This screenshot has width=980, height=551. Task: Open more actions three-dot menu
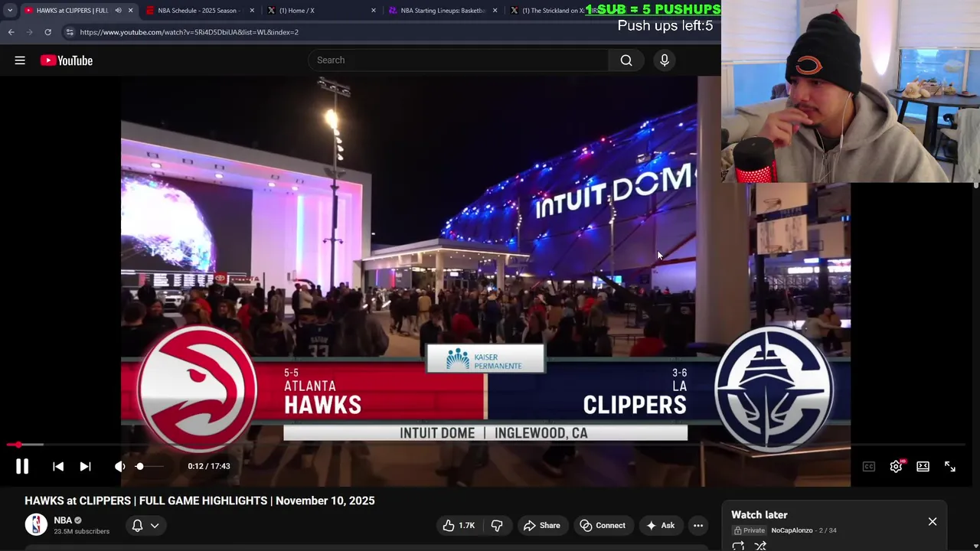point(698,526)
